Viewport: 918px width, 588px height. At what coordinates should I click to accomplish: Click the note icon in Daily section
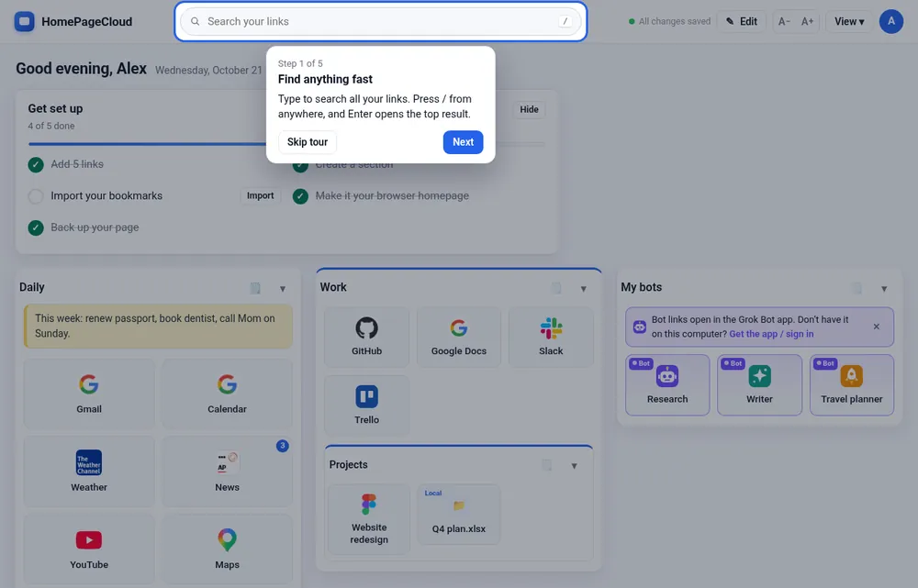coord(255,288)
